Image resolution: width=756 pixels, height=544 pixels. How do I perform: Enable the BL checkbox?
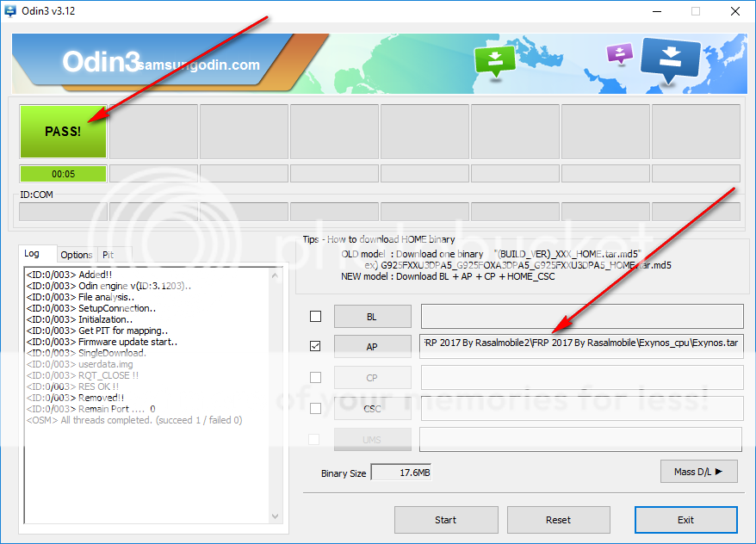click(x=315, y=316)
